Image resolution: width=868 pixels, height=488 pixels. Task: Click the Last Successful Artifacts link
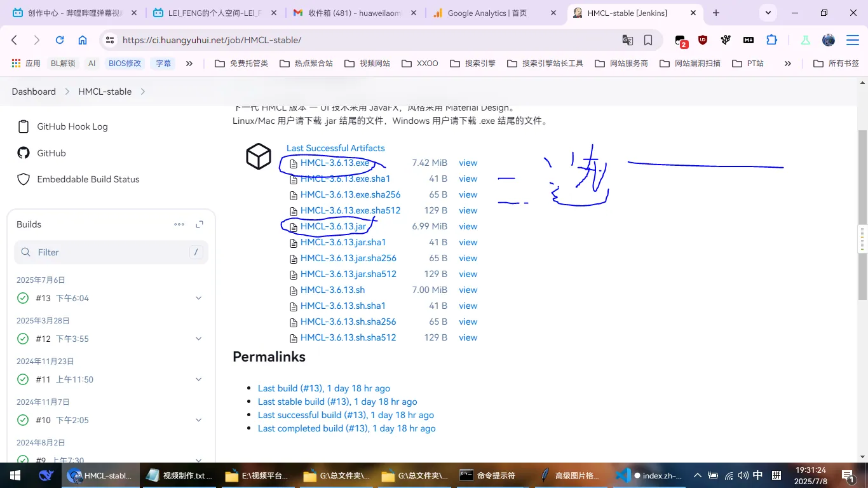click(x=336, y=148)
